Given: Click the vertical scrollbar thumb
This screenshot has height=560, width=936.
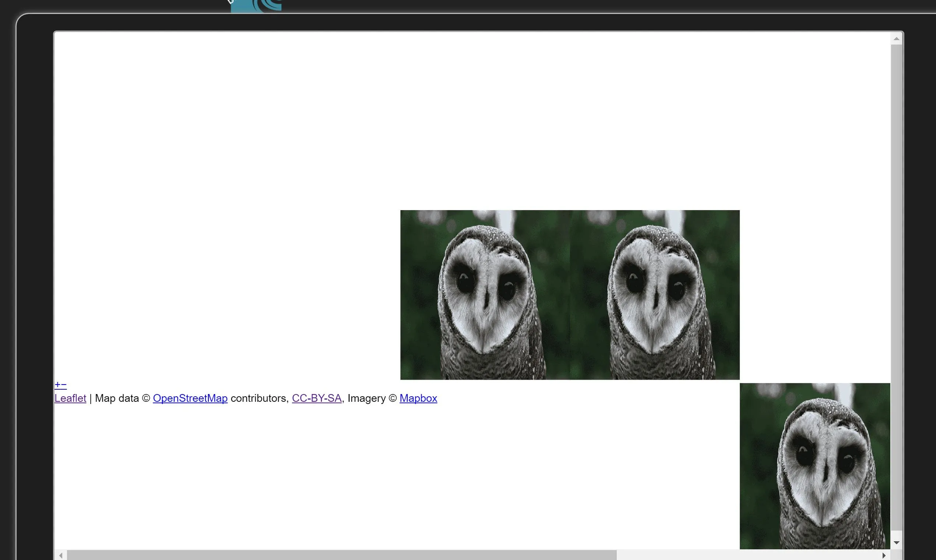Looking at the screenshot, I should [896, 287].
